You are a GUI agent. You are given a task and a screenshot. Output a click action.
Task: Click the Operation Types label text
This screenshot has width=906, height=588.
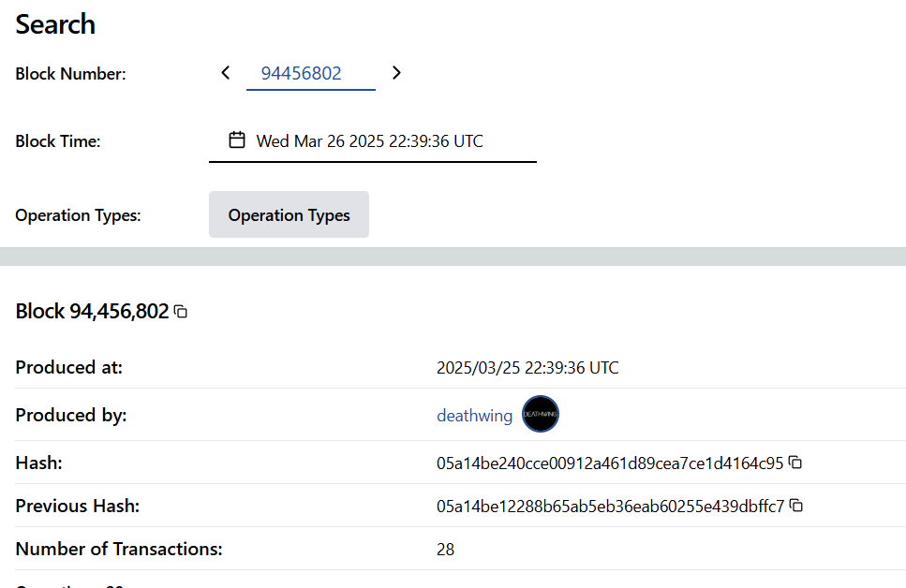pos(78,215)
